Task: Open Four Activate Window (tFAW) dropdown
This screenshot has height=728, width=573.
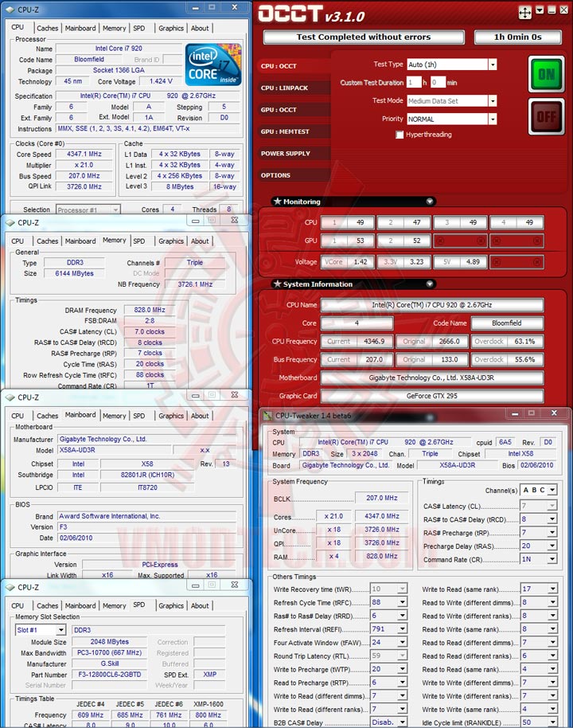Action: pyautogui.click(x=403, y=643)
